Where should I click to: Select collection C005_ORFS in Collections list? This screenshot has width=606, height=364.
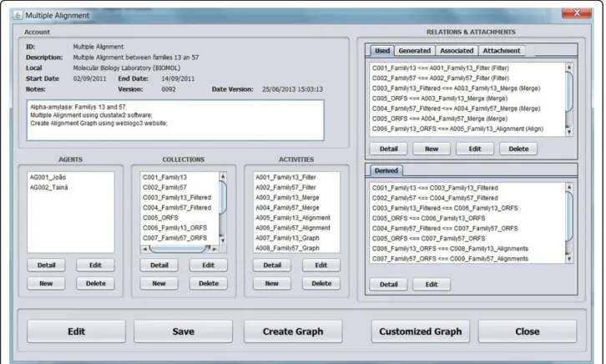[160, 218]
